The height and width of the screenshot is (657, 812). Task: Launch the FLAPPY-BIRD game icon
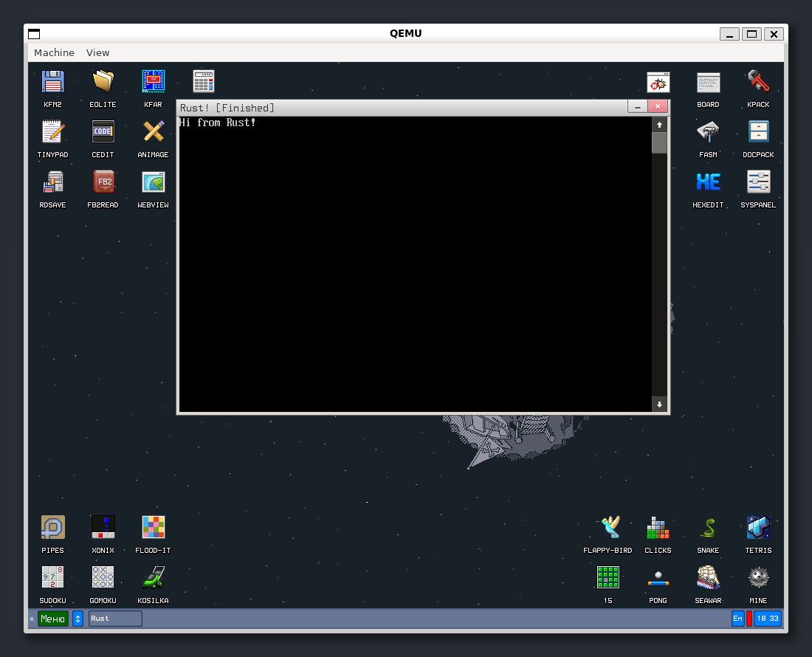[608, 528]
